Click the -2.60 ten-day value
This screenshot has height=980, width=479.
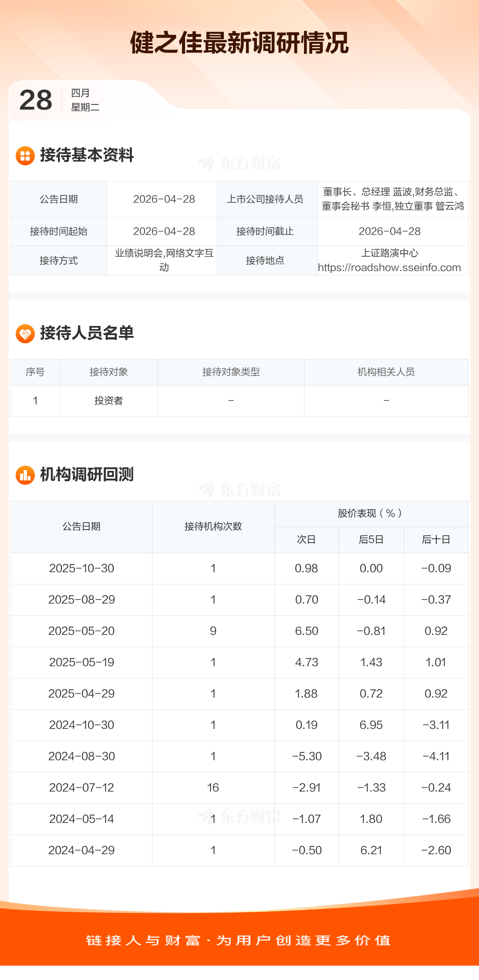436,850
